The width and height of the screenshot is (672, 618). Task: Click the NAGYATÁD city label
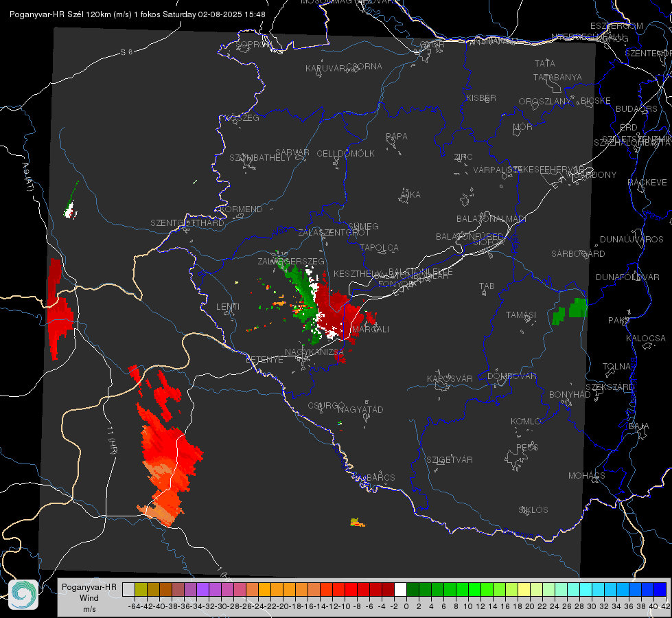[360, 410]
